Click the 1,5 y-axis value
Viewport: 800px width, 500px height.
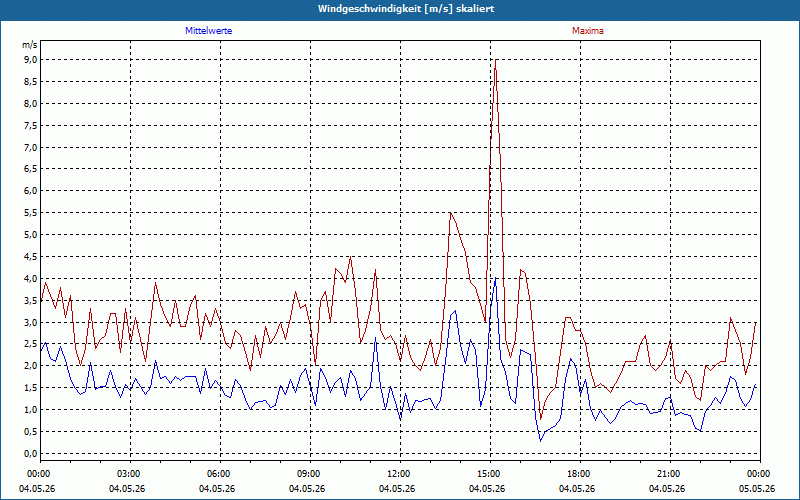tap(31, 388)
